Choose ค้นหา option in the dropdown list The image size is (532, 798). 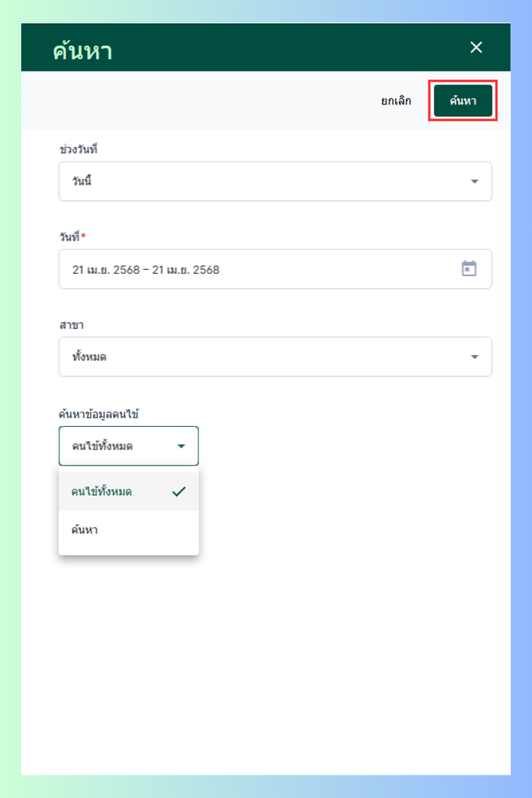pos(85,531)
